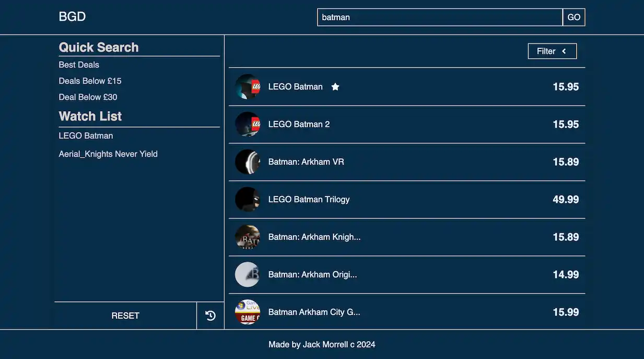Select the LEGO Batman Trilogy result title
The width and height of the screenshot is (644, 359).
coord(309,199)
